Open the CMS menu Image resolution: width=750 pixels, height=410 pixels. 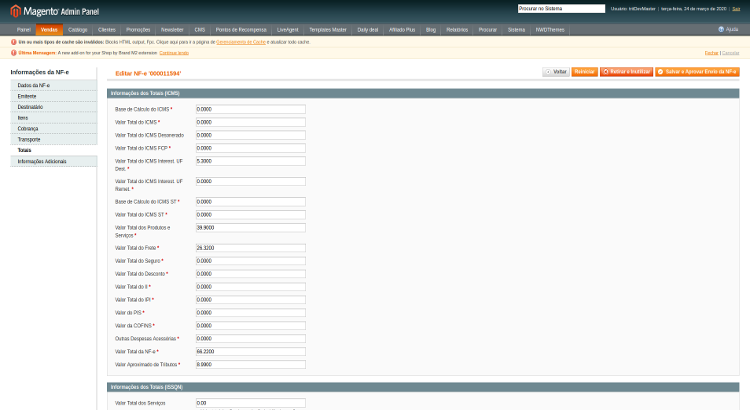tap(200, 30)
